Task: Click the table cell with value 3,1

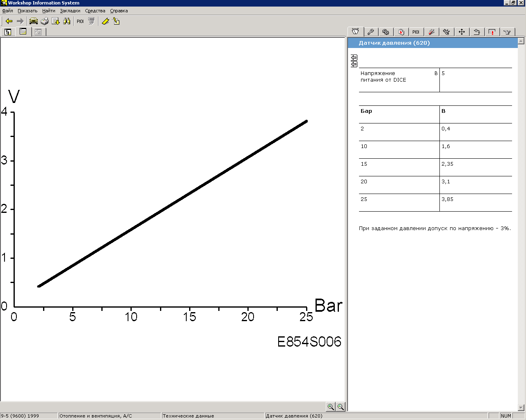Action: tap(476, 185)
